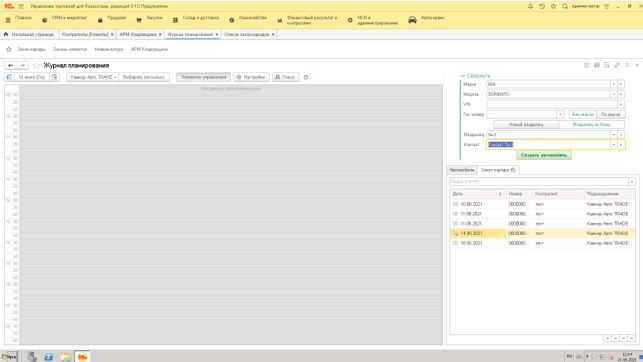This screenshot has height=362, width=643.
Task: Click the green refresh icon after Поиск
Action: [306, 77]
